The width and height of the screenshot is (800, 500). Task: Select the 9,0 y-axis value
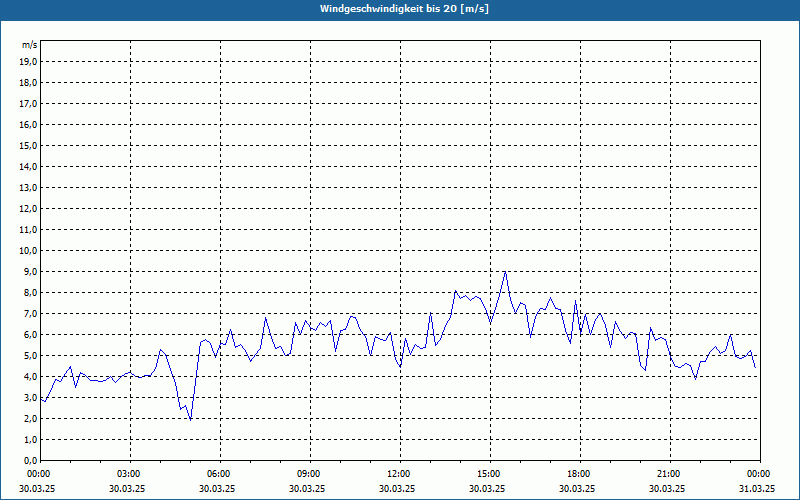30,271
